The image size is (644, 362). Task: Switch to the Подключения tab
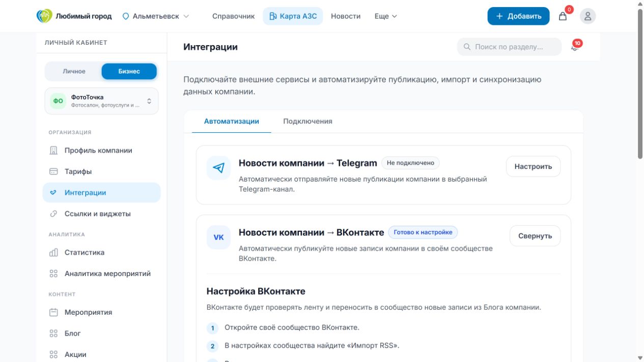coord(307,122)
